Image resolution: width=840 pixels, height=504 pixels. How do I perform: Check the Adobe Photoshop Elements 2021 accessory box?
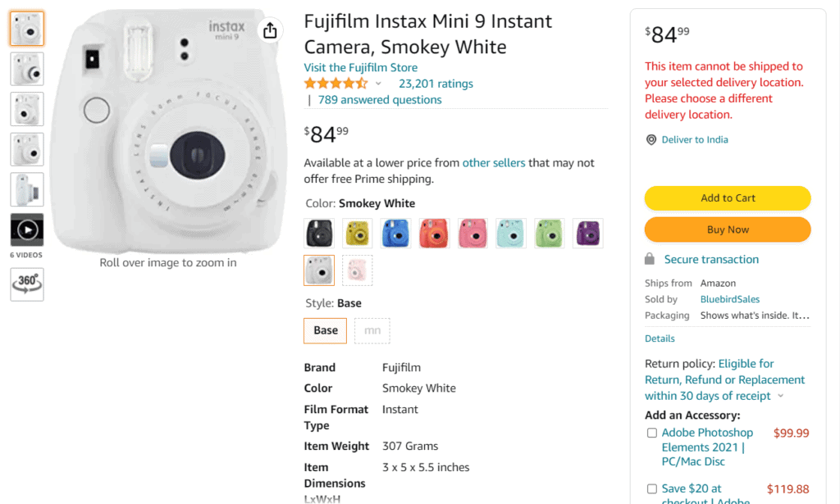click(652, 433)
